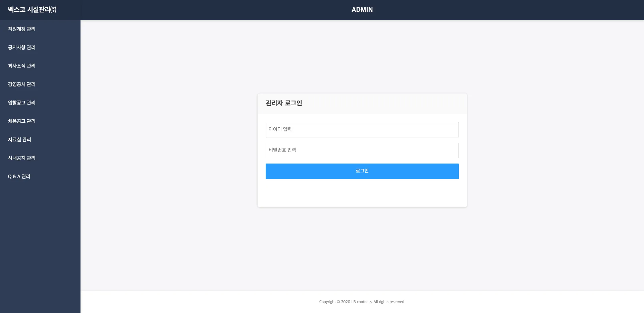Viewport: 644px width, 313px height.
Task: Open 직원계정 관리 in sidebar
Action: point(22,29)
